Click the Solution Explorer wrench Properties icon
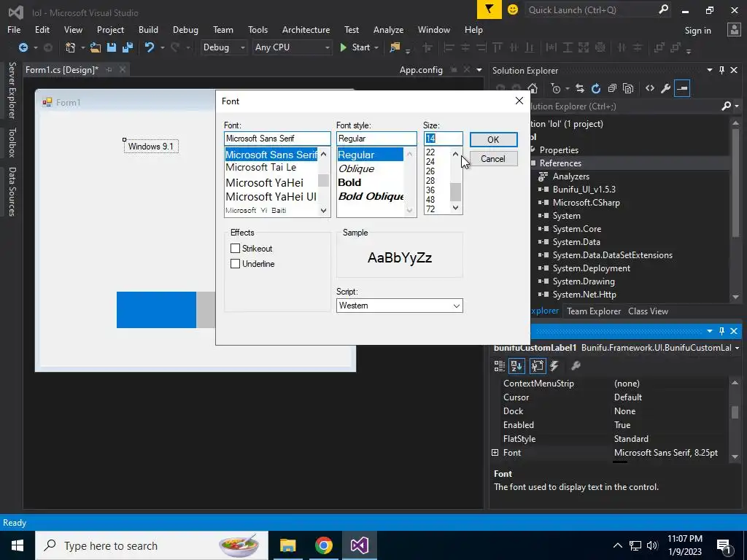The height and width of the screenshot is (560, 747). point(666,88)
